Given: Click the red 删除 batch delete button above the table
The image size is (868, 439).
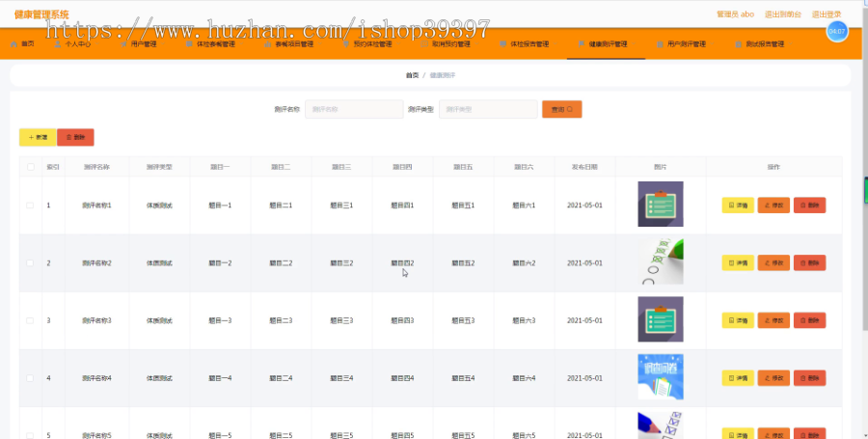Looking at the screenshot, I should click(75, 137).
